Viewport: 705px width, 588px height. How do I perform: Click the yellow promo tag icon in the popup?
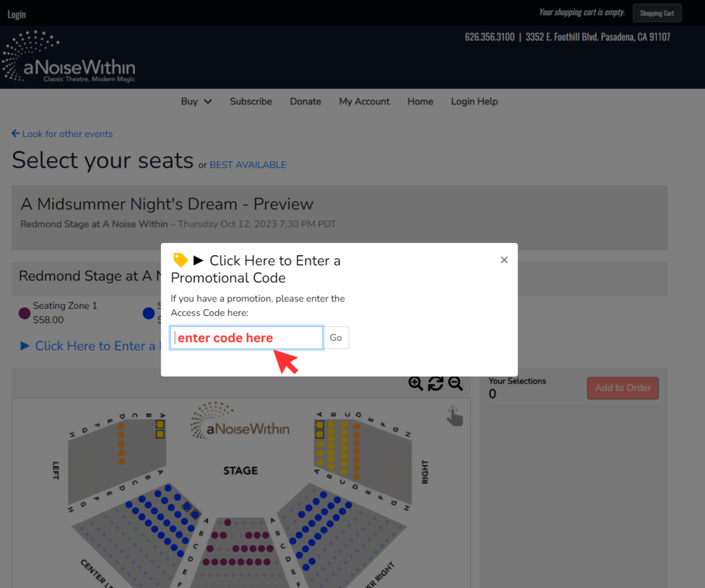coord(180,260)
